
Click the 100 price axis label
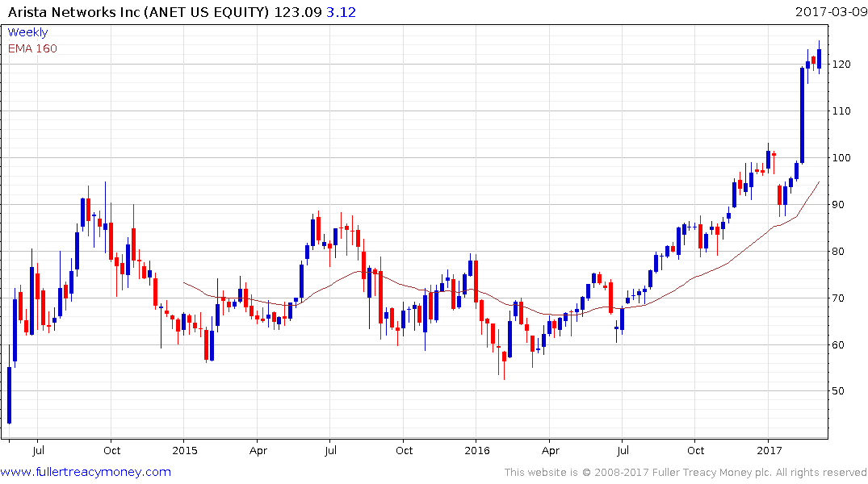click(841, 157)
